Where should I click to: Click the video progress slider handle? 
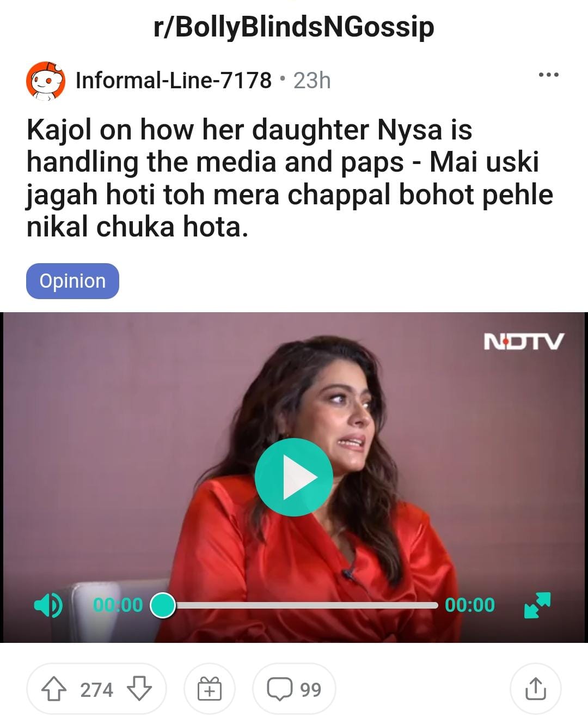[162, 605]
